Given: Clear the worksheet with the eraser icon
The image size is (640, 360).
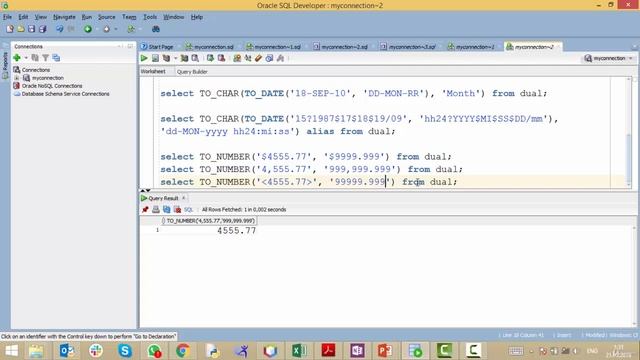Looking at the screenshot, I should pyautogui.click(x=258, y=58).
